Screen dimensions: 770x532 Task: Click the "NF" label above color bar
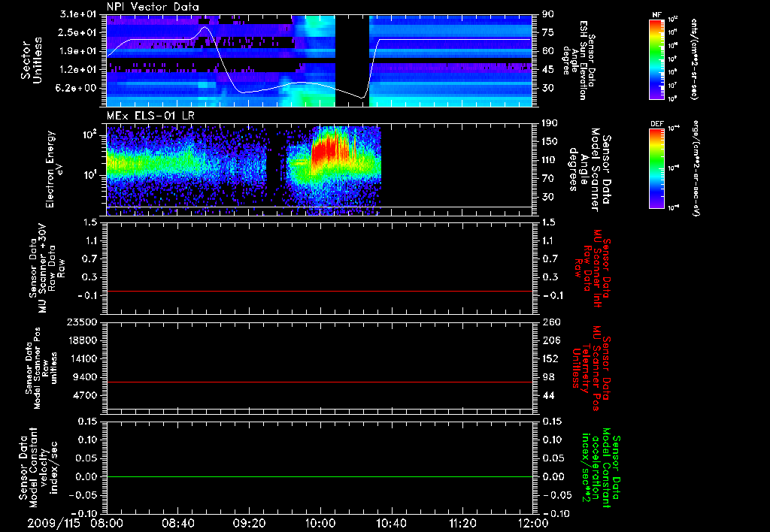click(656, 15)
